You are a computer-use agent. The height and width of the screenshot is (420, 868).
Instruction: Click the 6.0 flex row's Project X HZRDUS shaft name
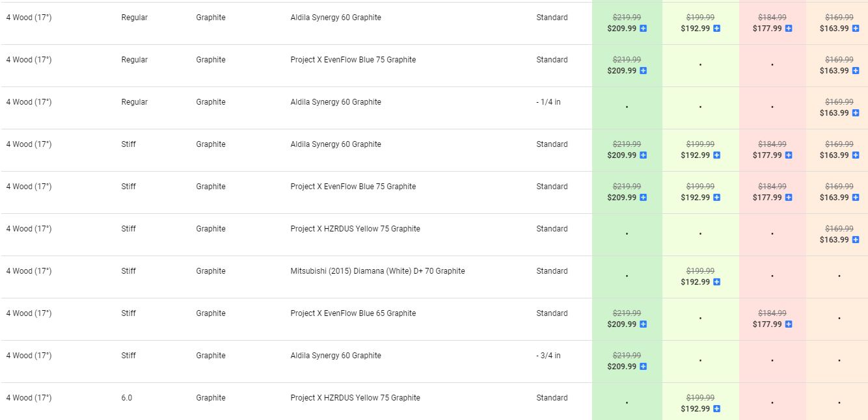tap(355, 398)
